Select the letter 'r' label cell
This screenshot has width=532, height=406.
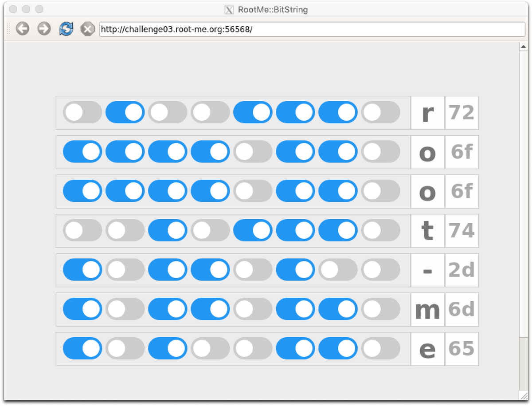427,112
